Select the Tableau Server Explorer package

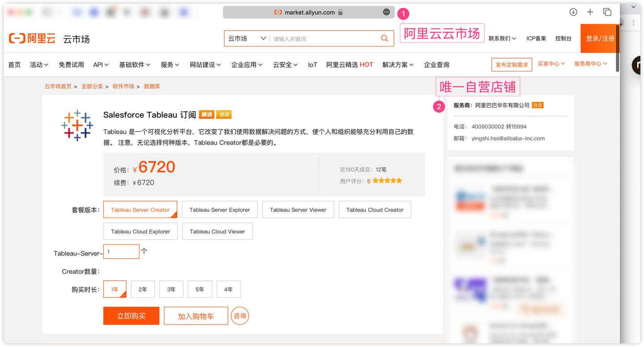click(x=220, y=209)
